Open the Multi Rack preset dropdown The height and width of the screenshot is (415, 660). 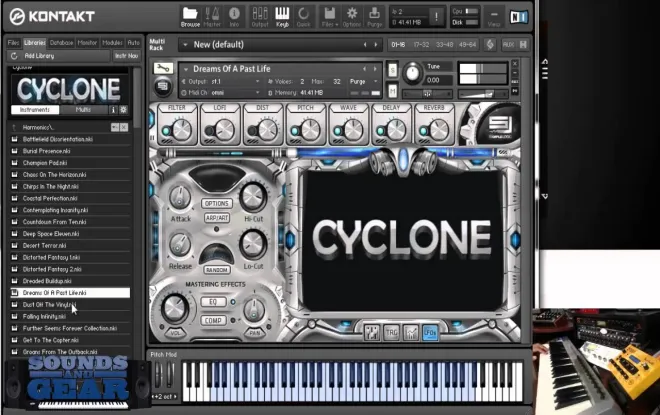tap(185, 45)
